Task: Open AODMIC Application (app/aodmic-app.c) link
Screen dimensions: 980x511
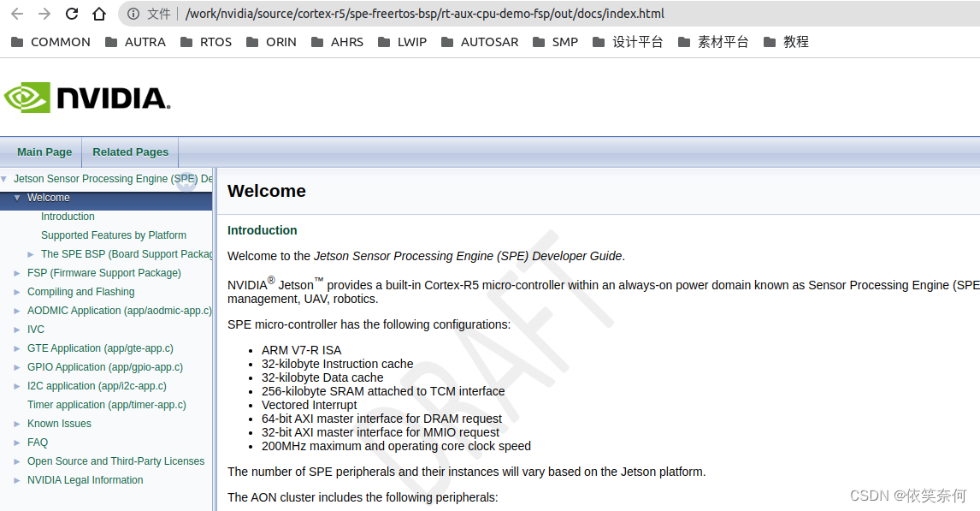Action: click(120, 310)
